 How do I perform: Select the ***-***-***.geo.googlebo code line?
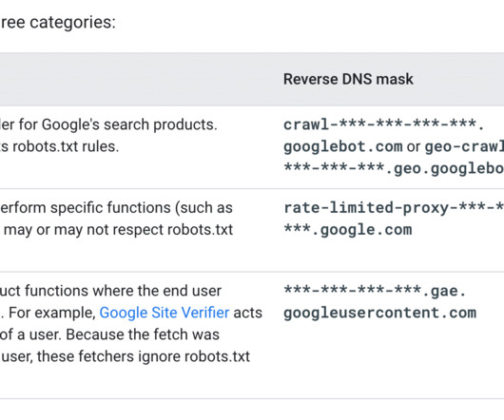[394, 168]
